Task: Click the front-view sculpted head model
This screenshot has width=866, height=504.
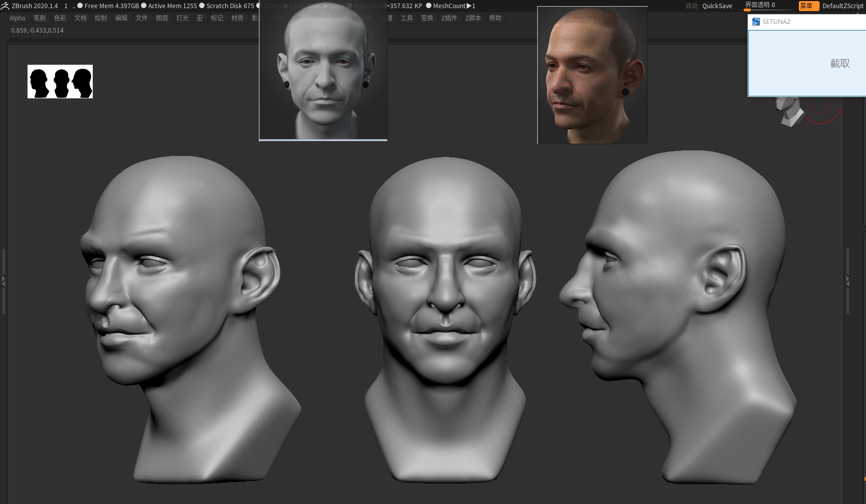Action: (445, 320)
